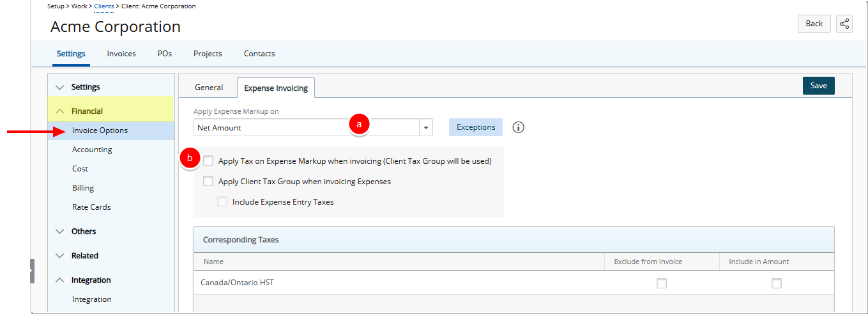Open the info icon beside Exceptions

pos(519,127)
